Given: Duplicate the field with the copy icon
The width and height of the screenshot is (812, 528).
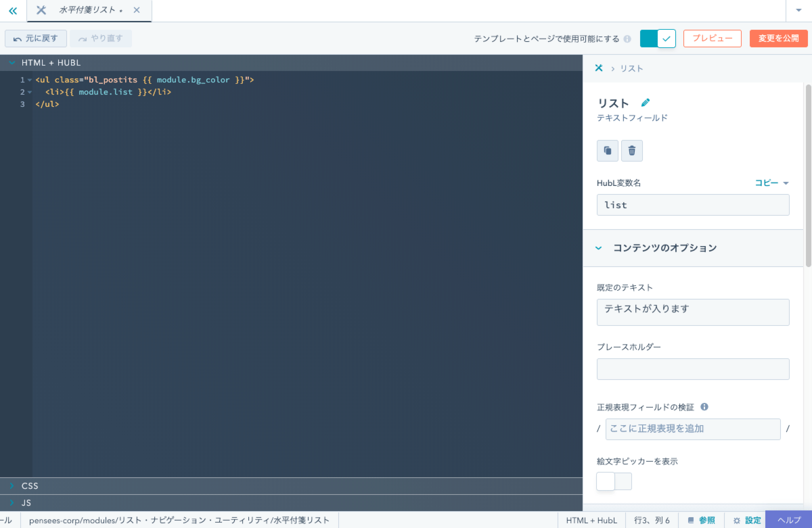Looking at the screenshot, I should tap(607, 151).
